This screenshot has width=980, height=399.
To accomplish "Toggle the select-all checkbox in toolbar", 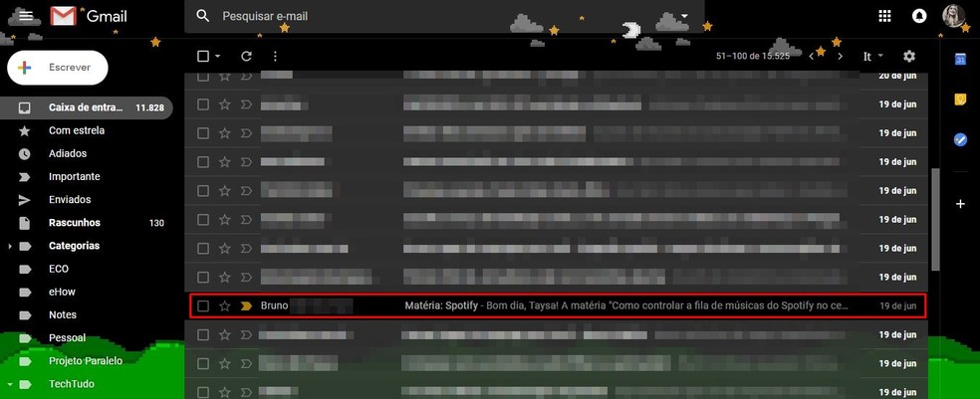I will [x=203, y=56].
